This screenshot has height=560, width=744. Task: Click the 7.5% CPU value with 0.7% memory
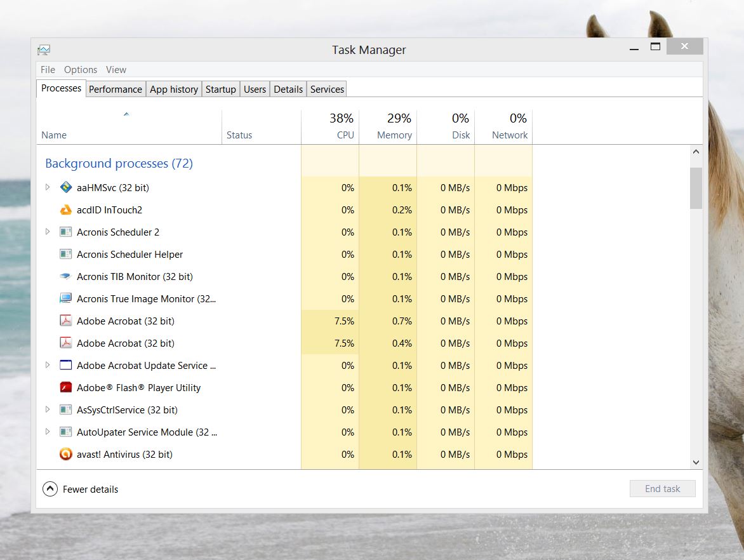(344, 321)
